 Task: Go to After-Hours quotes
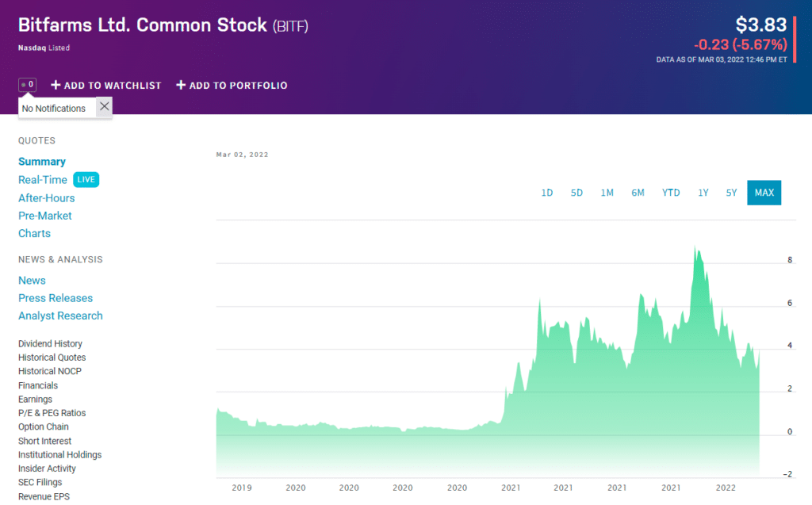(x=47, y=198)
